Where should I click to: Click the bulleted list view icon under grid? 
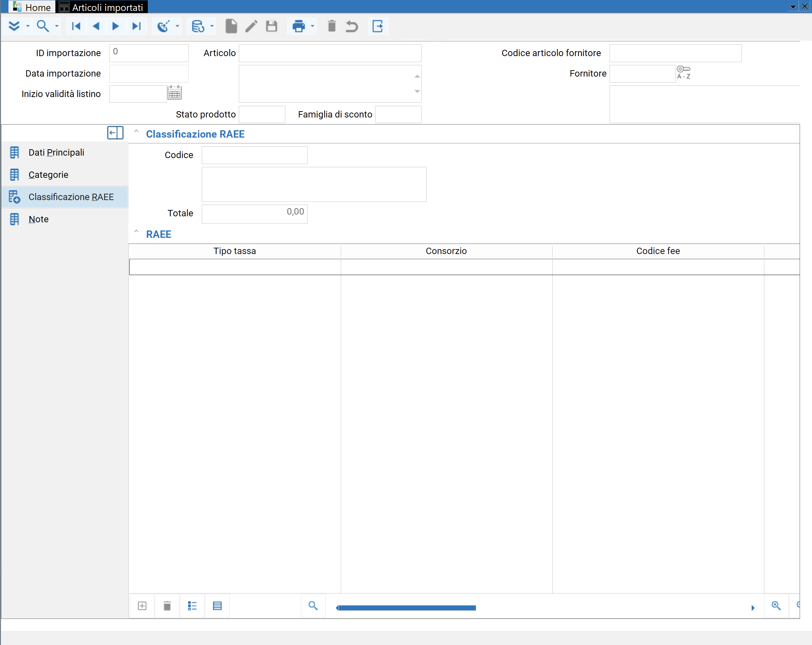[193, 606]
